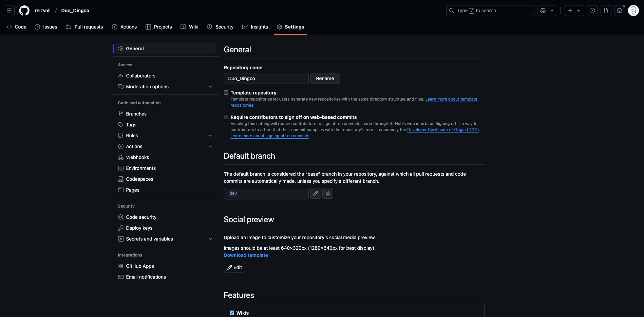Switch default branch with arrows icon
This screenshot has height=317, width=644.
point(328,193)
